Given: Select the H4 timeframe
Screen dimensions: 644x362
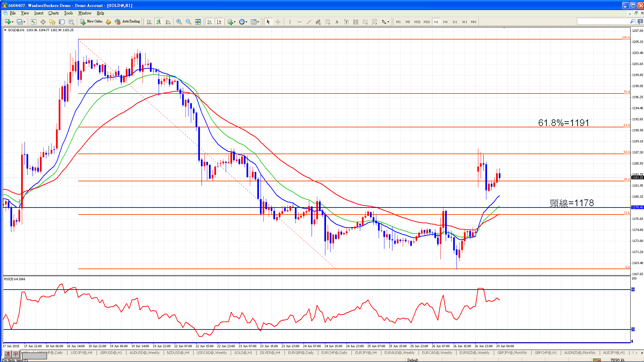Looking at the screenshot, I should pos(445,22).
